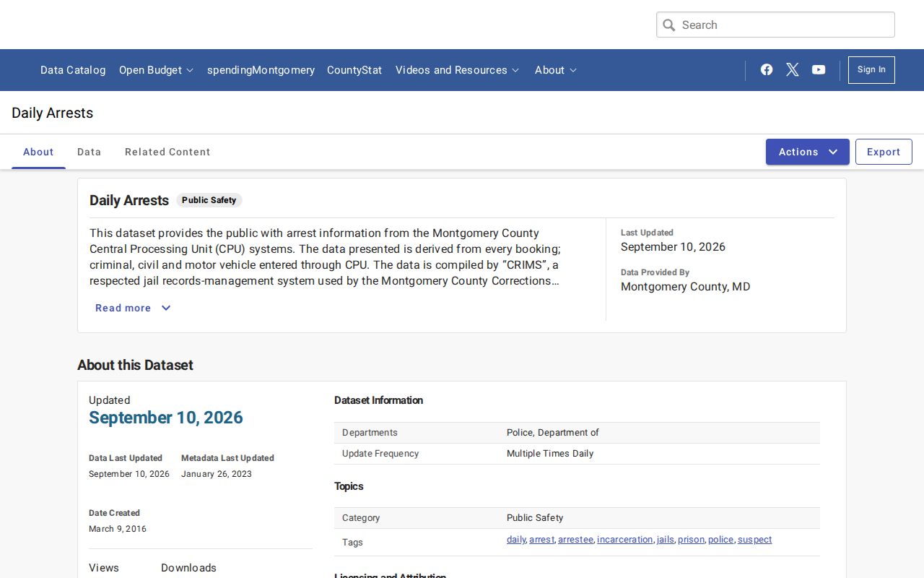
Task: Click the 'About this Dataset' heading
Action: point(136,365)
